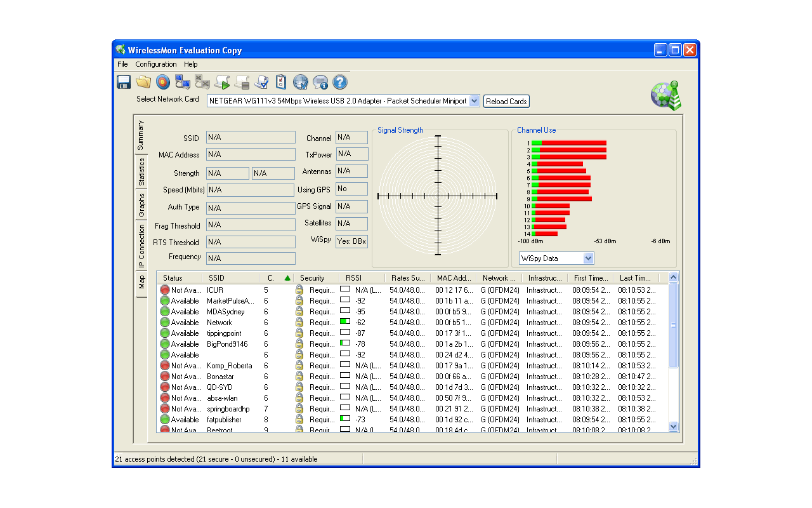The width and height of the screenshot is (812, 508).
Task: Sort by the channel column header
Action: (277, 278)
